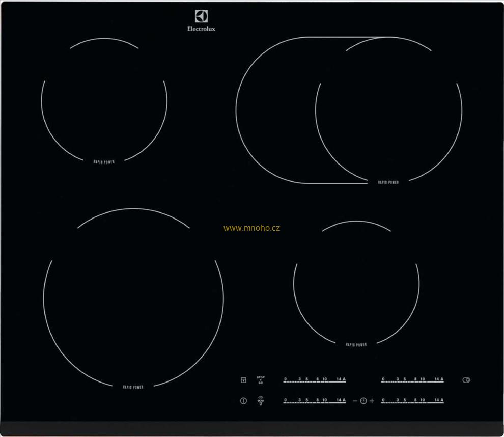The width and height of the screenshot is (504, 437).
Task: Set heat slider beside the STOP+GO key
Action: [314, 380]
